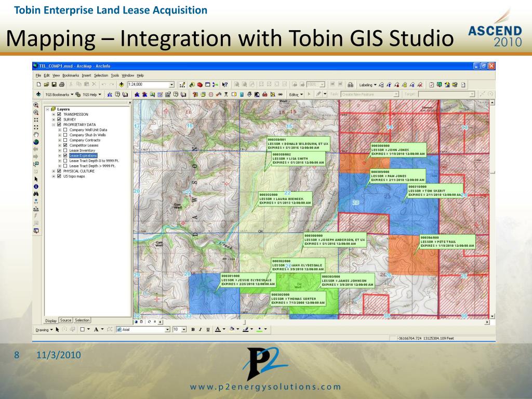
Task: Expand the TRANSMISSION layer group
Action: (x=54, y=114)
